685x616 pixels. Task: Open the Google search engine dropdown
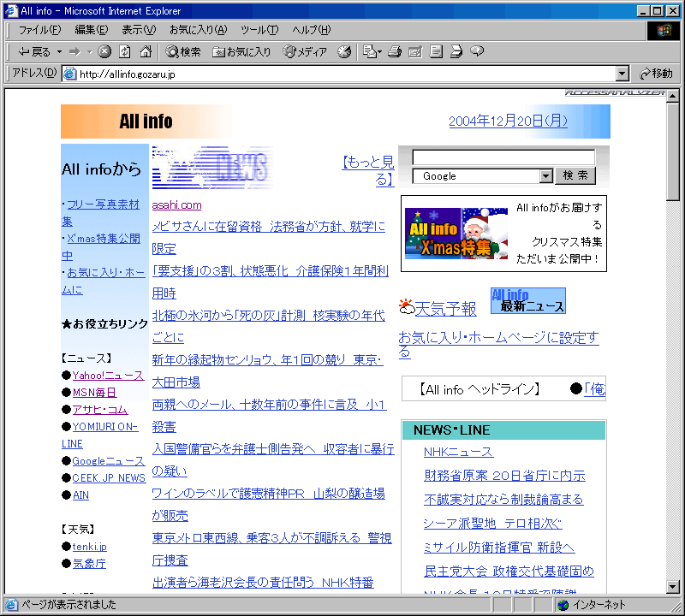545,176
